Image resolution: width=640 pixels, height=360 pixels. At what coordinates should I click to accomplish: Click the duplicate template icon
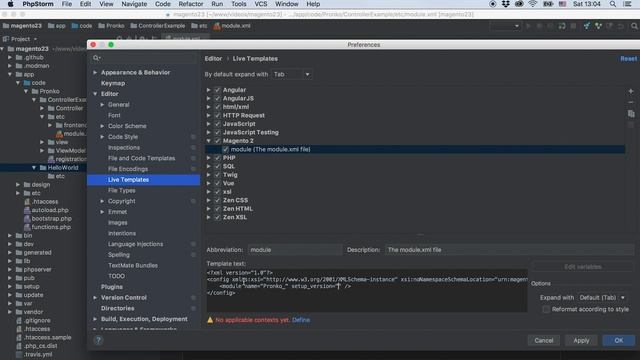pos(631,113)
